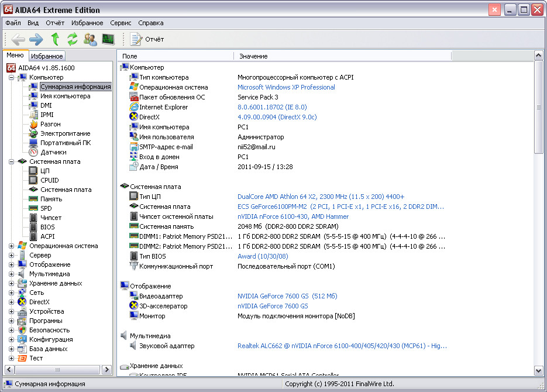
Task: Open the DualCore AMD Athlon 64 X2 link
Action: tap(321, 197)
